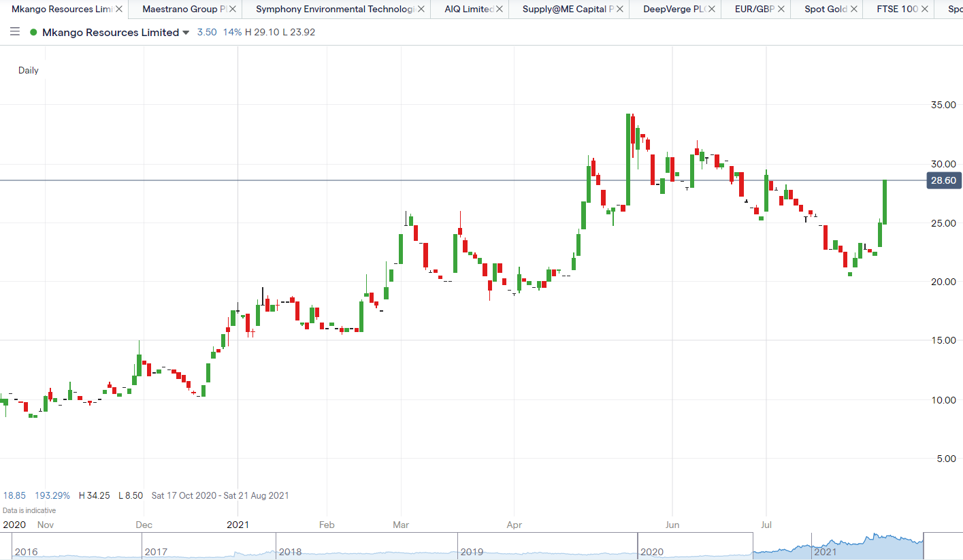Close the Symphony Environmental Technologies tab
This screenshot has width=963, height=560.
coord(421,10)
